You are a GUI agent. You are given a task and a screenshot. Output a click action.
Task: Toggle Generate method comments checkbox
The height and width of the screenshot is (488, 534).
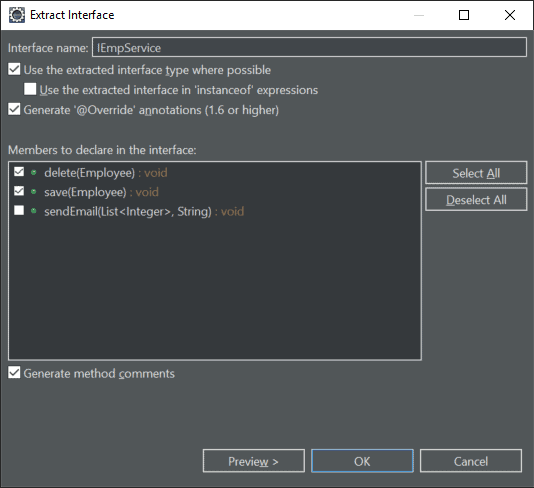(14, 373)
